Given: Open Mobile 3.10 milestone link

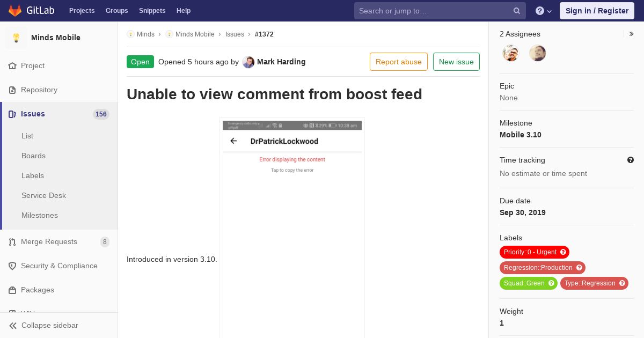Looking at the screenshot, I should [x=521, y=135].
